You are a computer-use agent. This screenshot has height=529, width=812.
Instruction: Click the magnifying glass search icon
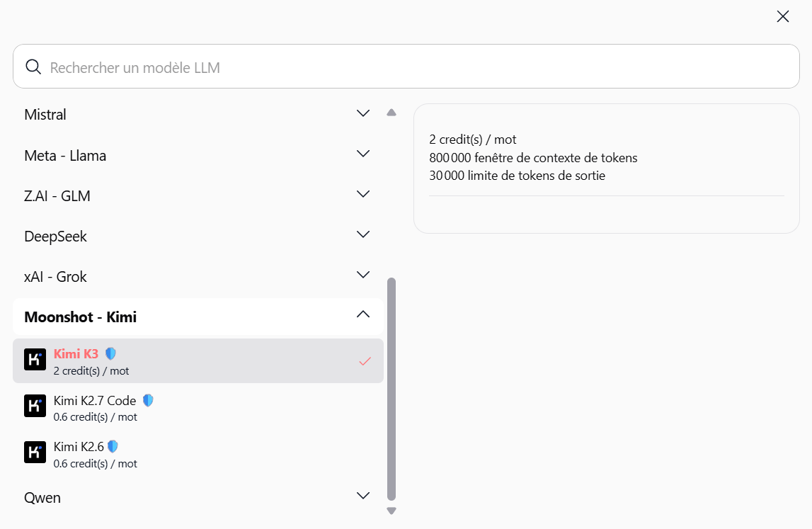click(x=33, y=67)
